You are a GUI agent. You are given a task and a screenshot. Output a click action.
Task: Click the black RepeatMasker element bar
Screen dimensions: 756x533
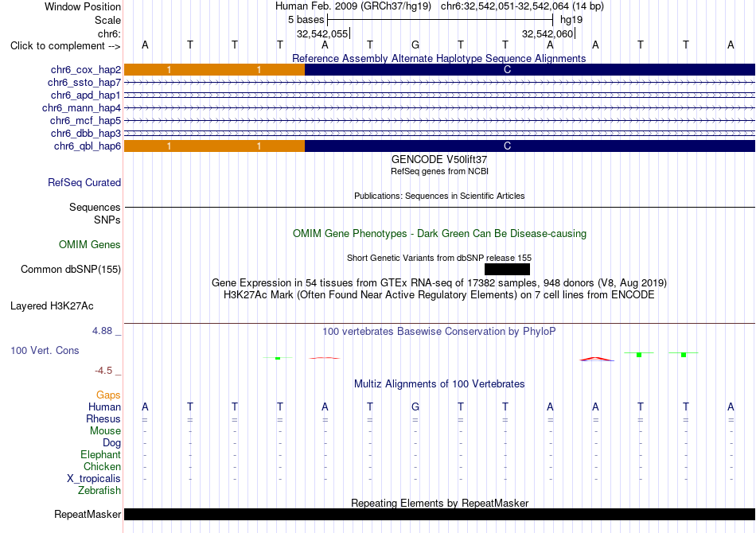[x=440, y=514]
